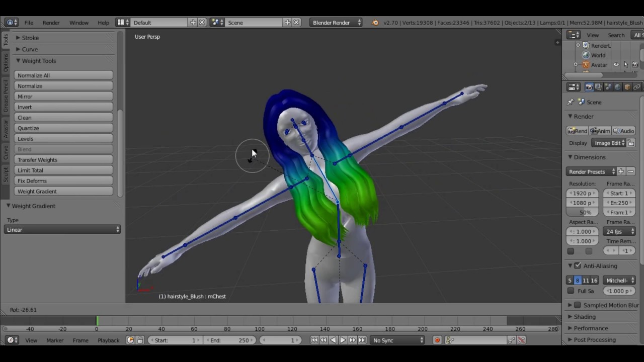Open the screen layout browser icon
644x362 pixels.
[x=122, y=23]
